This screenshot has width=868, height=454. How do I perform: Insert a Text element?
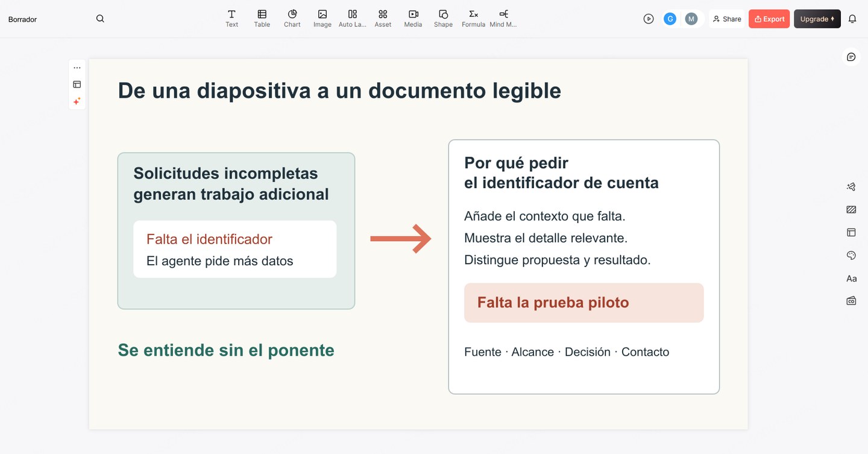tap(231, 19)
